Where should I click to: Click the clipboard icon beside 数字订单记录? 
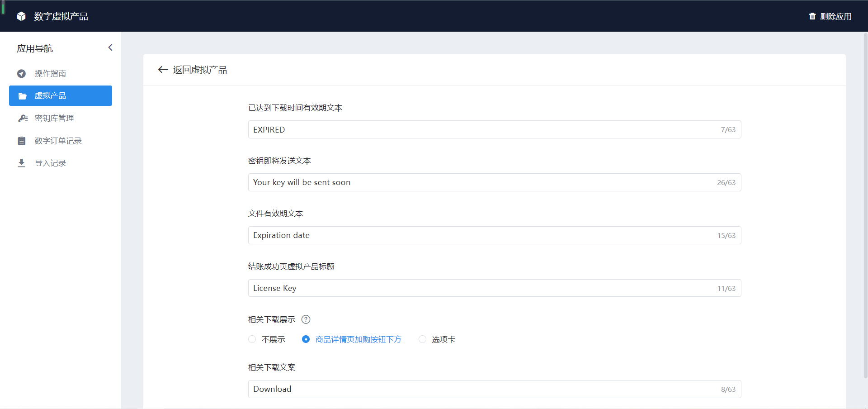coord(21,141)
